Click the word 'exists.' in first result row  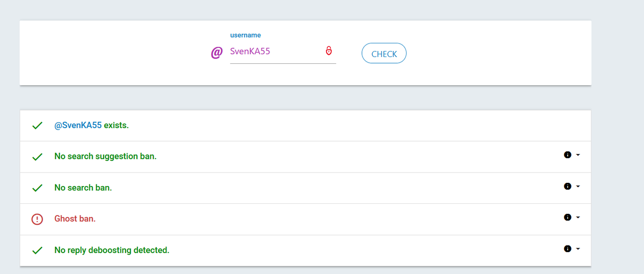116,125
